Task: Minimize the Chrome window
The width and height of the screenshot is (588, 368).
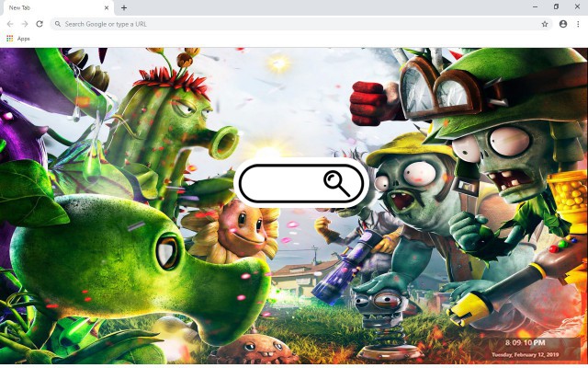Action: (x=535, y=6)
